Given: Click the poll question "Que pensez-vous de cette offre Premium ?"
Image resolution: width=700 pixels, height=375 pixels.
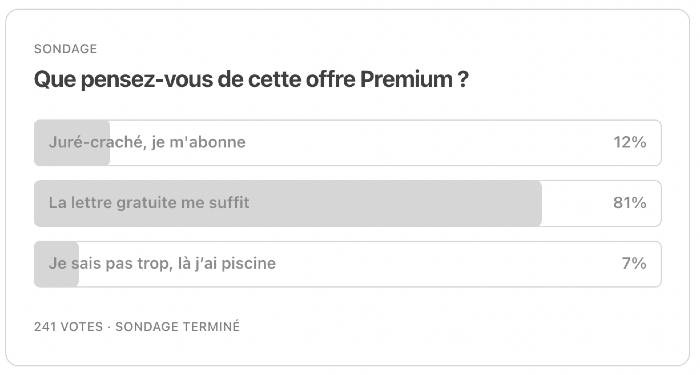Looking at the screenshot, I should pos(251,79).
